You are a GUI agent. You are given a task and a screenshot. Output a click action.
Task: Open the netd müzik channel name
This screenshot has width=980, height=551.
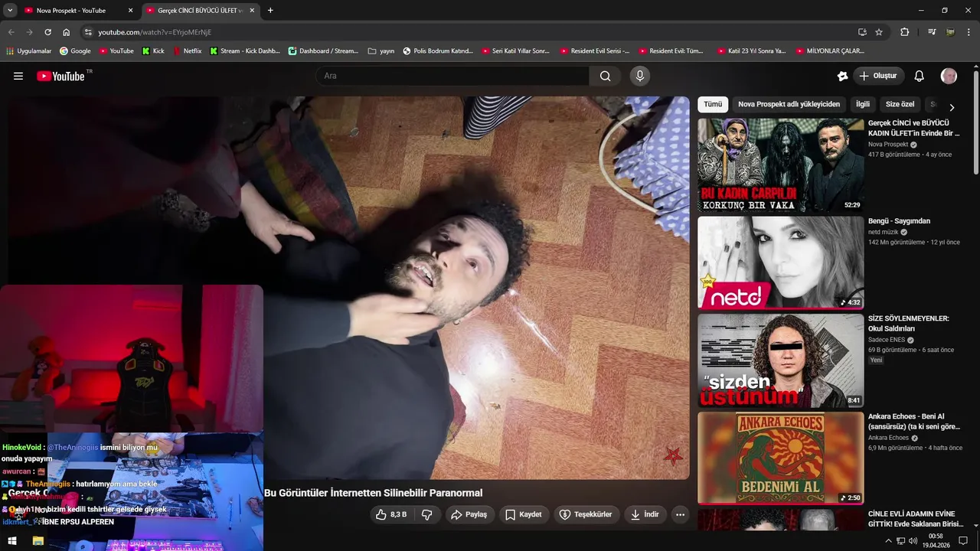[x=883, y=232]
